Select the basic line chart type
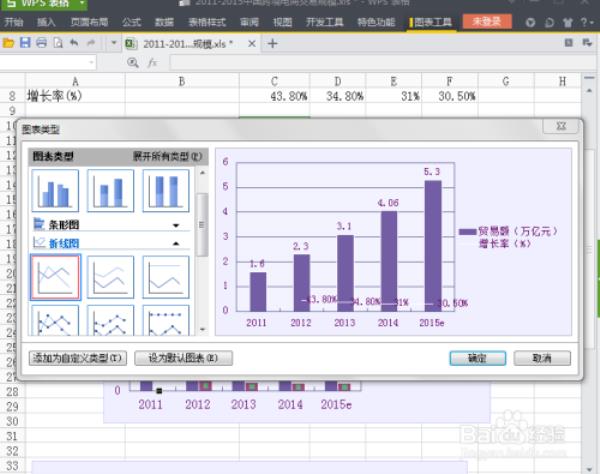Viewport: 600px width, 474px height. coord(56,277)
